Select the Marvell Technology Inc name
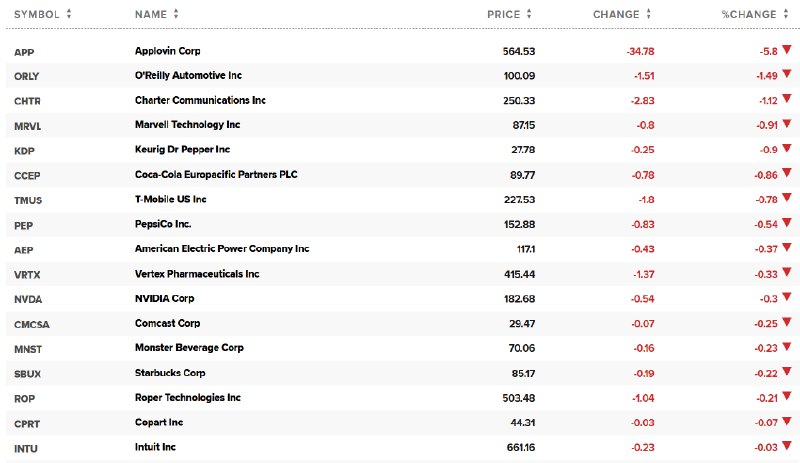The width and height of the screenshot is (800, 463). coord(187,125)
